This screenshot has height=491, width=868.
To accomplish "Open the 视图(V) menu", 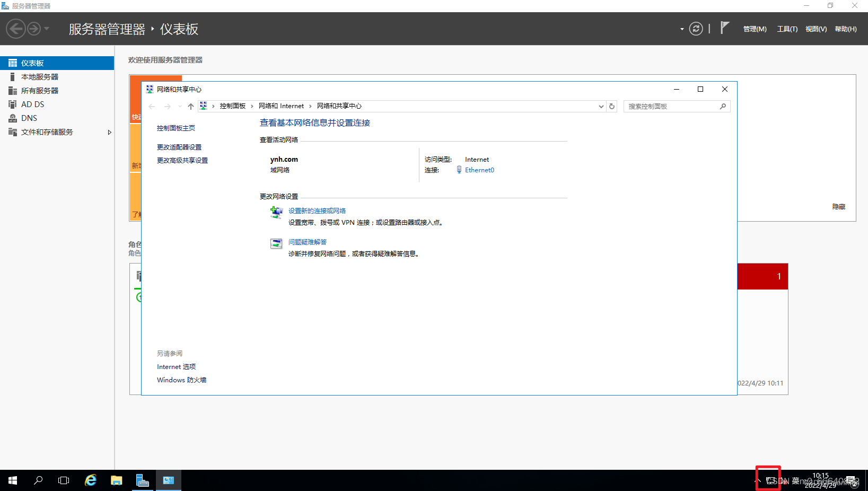I will (816, 29).
